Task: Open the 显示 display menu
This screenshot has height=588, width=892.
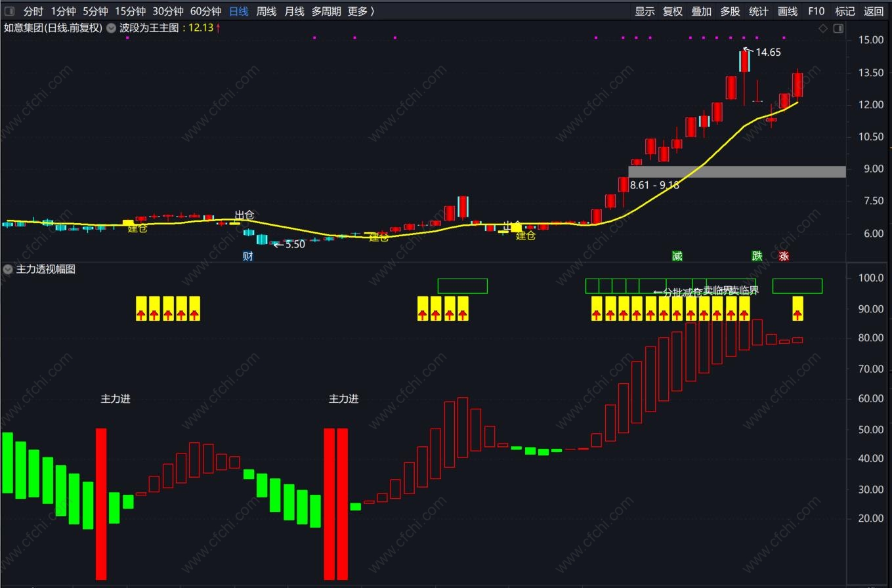Action: point(645,11)
